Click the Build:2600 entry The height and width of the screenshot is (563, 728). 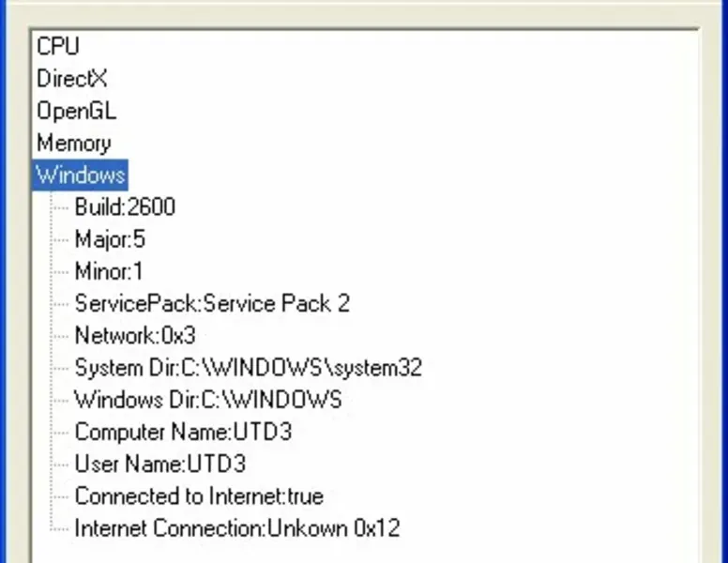(x=125, y=207)
